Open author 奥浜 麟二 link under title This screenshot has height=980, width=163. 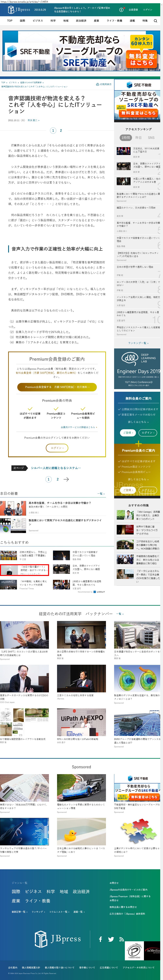(33, 120)
